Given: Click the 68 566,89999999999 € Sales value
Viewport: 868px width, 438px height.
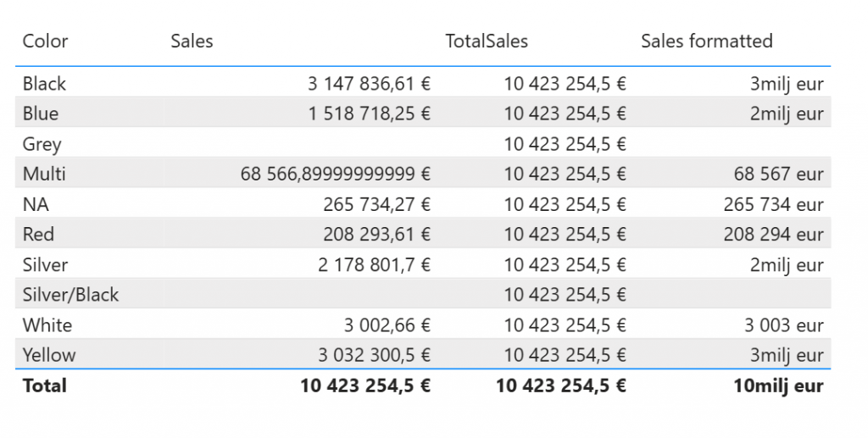Looking at the screenshot, I should coord(336,175).
